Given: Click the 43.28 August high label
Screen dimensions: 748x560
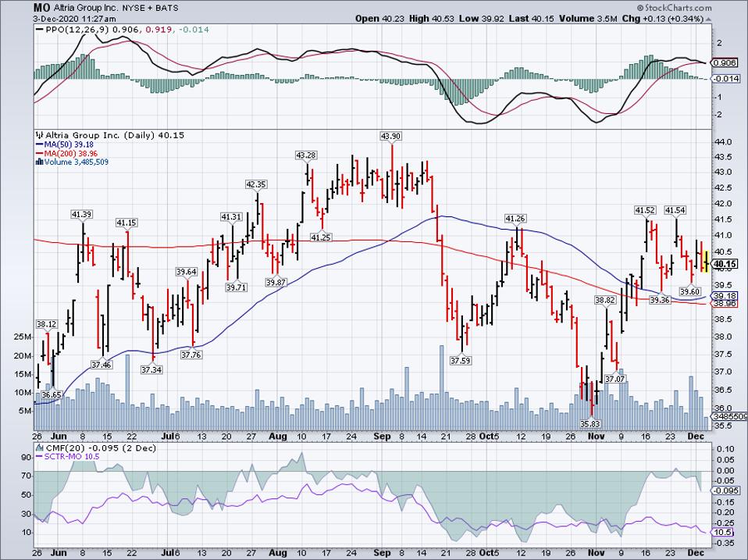Looking at the screenshot, I should [306, 155].
